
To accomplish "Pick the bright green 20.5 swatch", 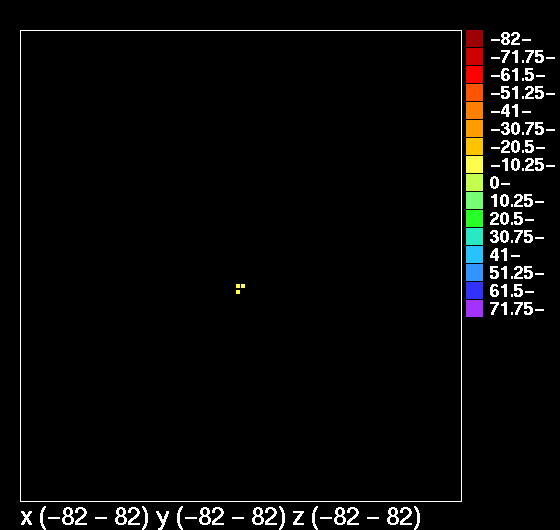I will [474, 219].
